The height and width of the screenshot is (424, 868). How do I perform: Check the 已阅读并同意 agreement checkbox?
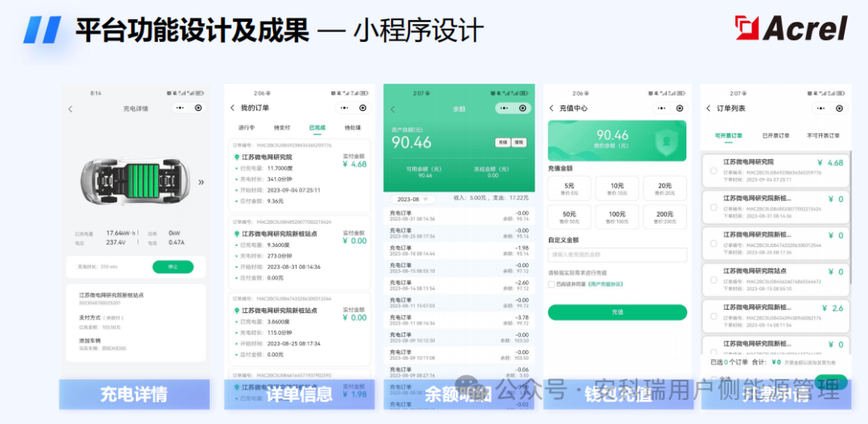point(551,284)
